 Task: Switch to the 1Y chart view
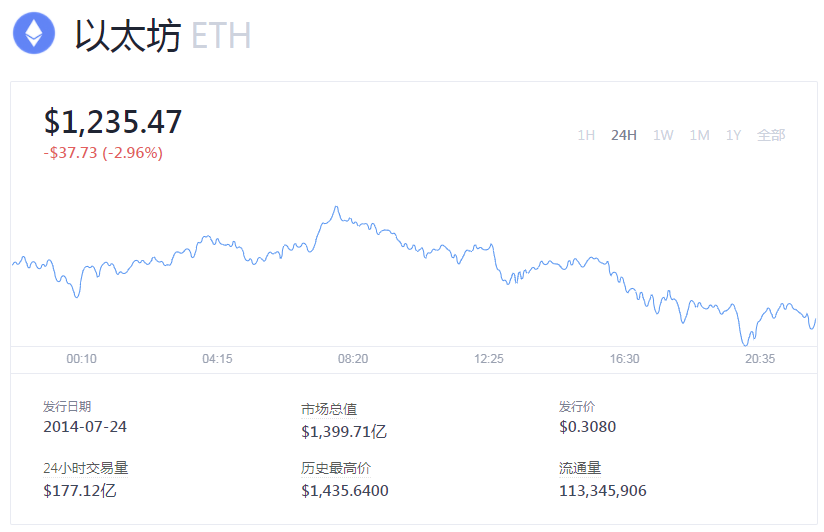click(x=734, y=135)
